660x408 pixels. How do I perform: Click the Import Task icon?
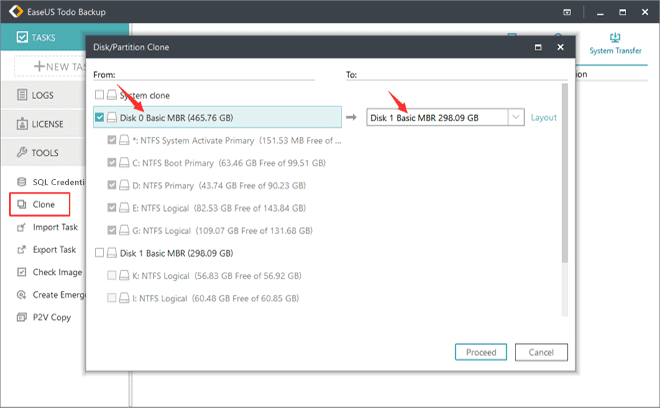click(22, 227)
